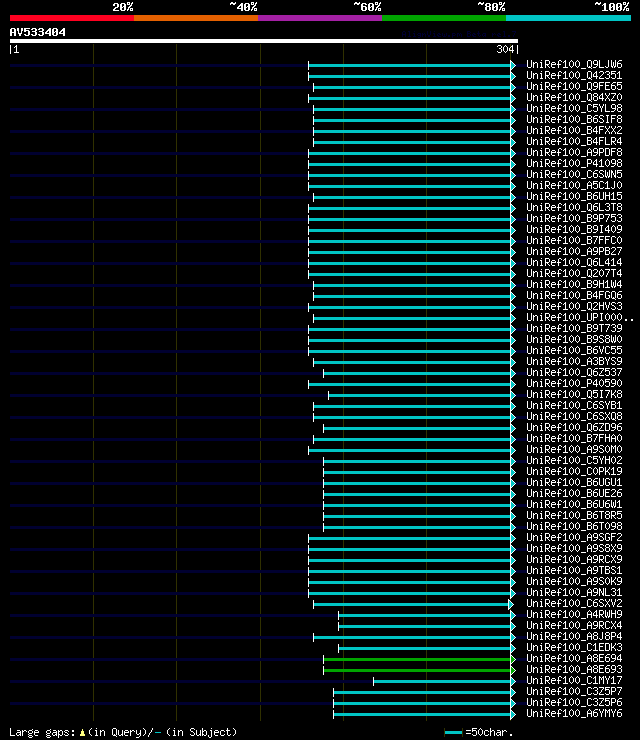This screenshot has width=640, height=740.
Task: Click the red 20% identity color legend
Action: coord(72,18)
